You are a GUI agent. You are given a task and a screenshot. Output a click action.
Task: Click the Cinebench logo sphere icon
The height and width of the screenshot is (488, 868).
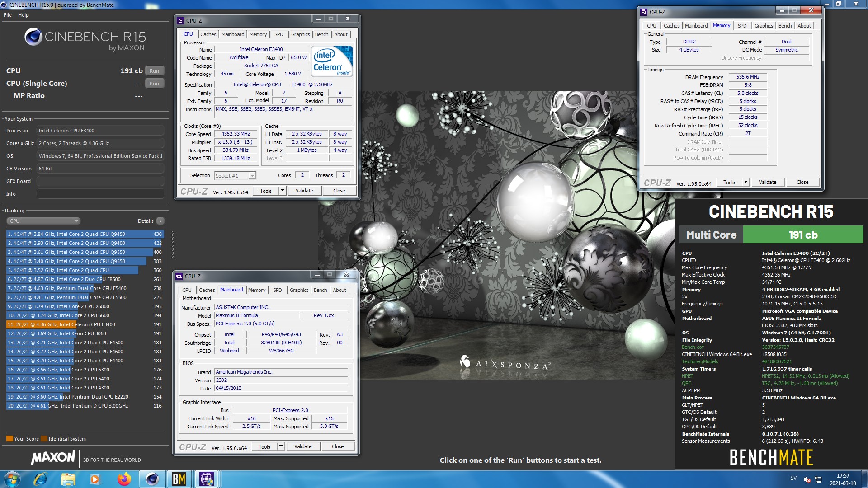coord(33,37)
